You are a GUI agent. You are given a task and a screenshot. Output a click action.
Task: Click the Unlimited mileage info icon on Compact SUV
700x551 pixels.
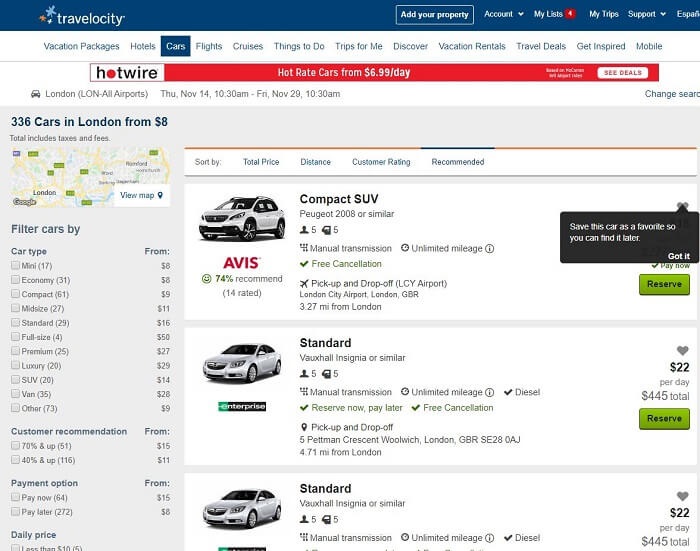490,248
